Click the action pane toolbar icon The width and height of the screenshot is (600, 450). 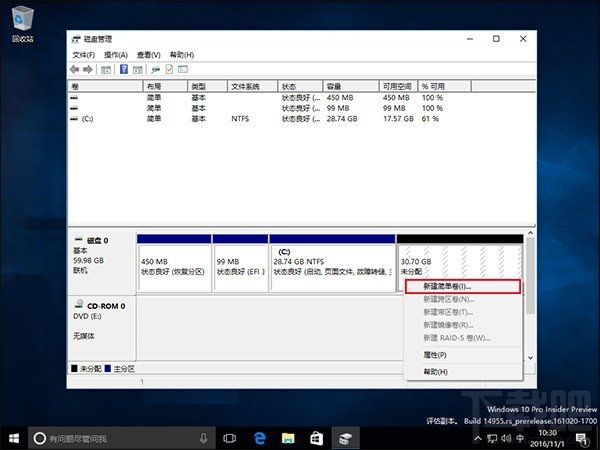(x=137, y=70)
